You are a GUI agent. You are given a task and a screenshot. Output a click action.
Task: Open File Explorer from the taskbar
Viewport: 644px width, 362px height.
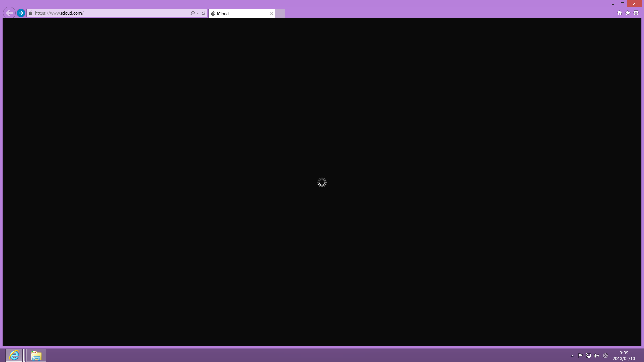[x=36, y=355]
